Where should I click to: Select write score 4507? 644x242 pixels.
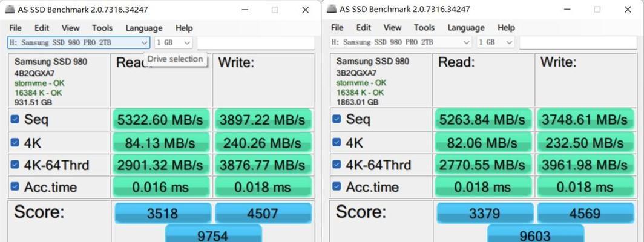pos(263,213)
